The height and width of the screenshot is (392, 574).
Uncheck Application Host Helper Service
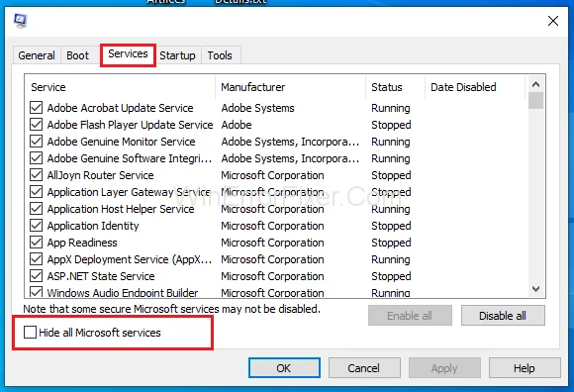pyautogui.click(x=36, y=209)
